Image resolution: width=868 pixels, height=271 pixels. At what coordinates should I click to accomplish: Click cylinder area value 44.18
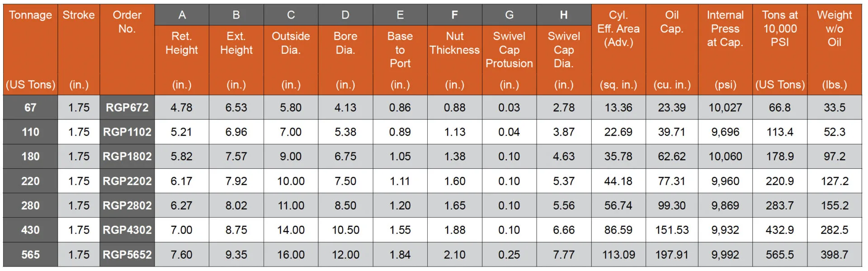[x=618, y=181]
